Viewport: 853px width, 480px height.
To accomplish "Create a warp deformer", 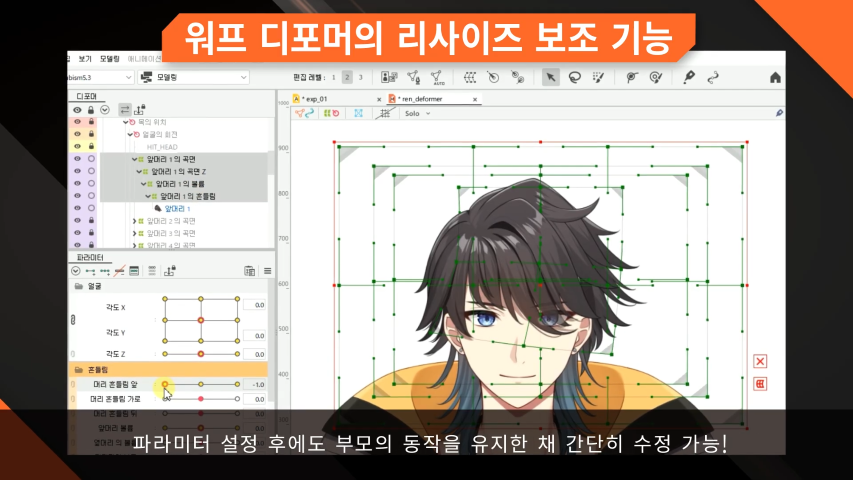I will click(x=470, y=77).
